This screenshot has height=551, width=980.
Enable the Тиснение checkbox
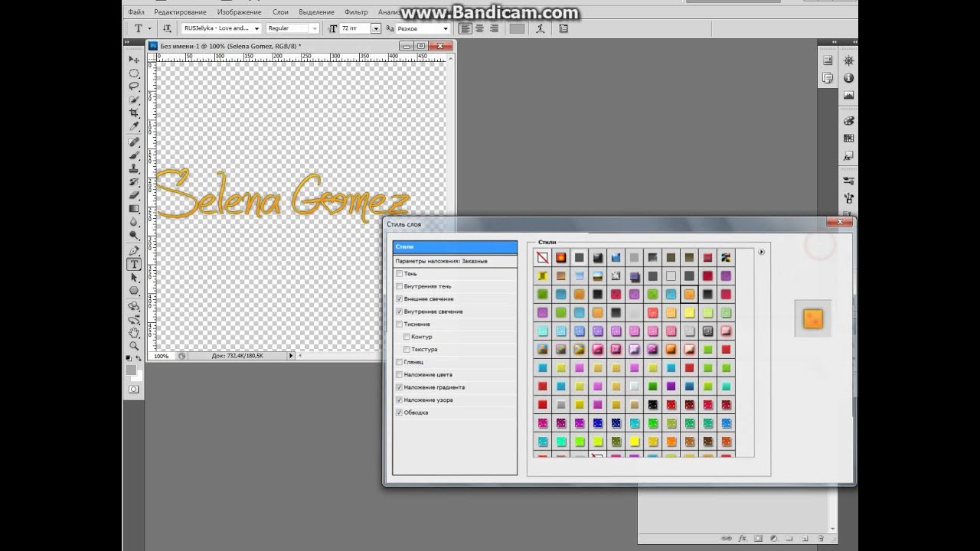click(x=399, y=324)
